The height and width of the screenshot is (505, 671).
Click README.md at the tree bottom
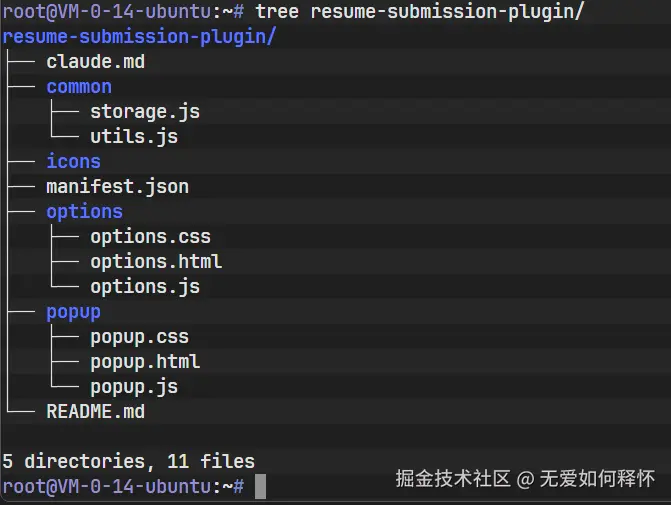click(96, 411)
